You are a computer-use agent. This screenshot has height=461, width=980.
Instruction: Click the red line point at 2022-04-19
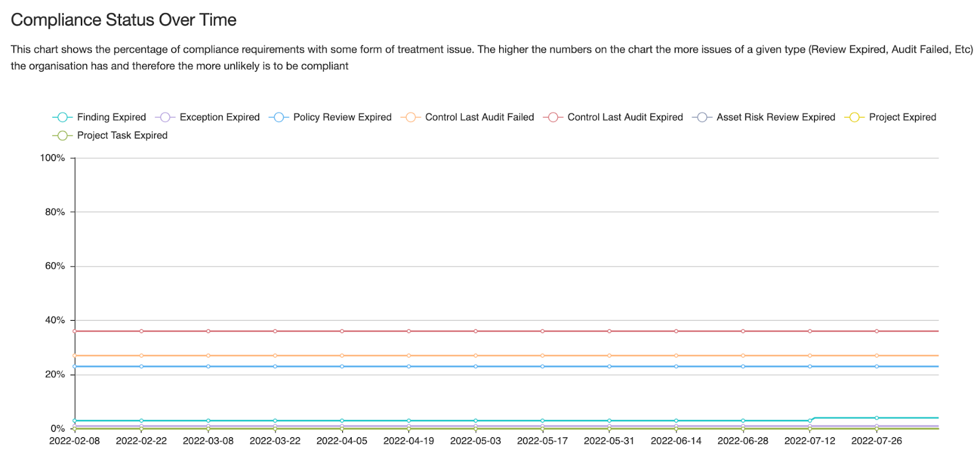409,331
